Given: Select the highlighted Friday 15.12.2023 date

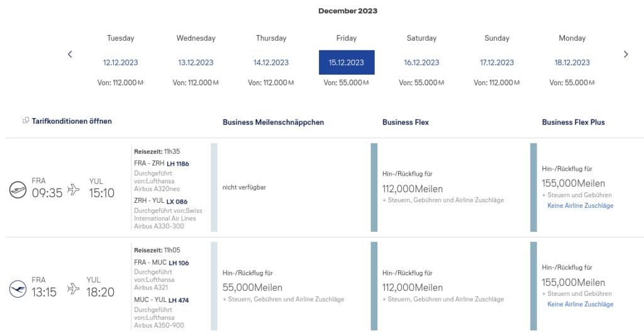Looking at the screenshot, I should point(347,62).
